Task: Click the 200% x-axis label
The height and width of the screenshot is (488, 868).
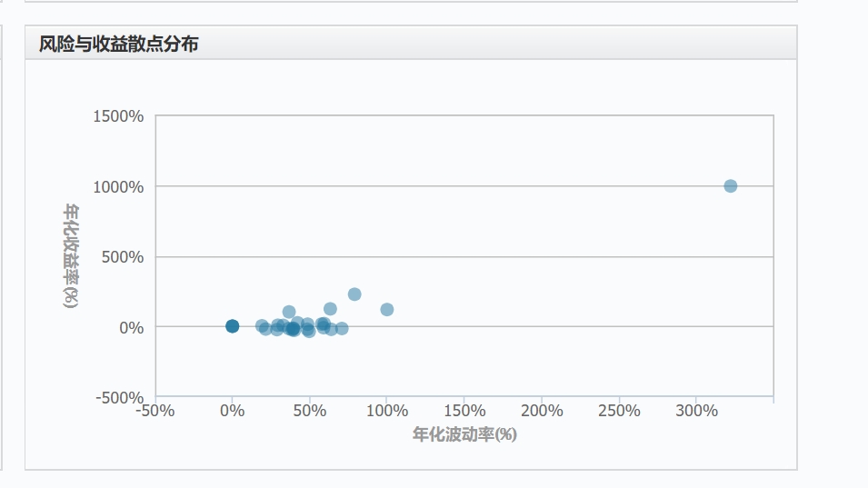Action: pyautogui.click(x=542, y=411)
